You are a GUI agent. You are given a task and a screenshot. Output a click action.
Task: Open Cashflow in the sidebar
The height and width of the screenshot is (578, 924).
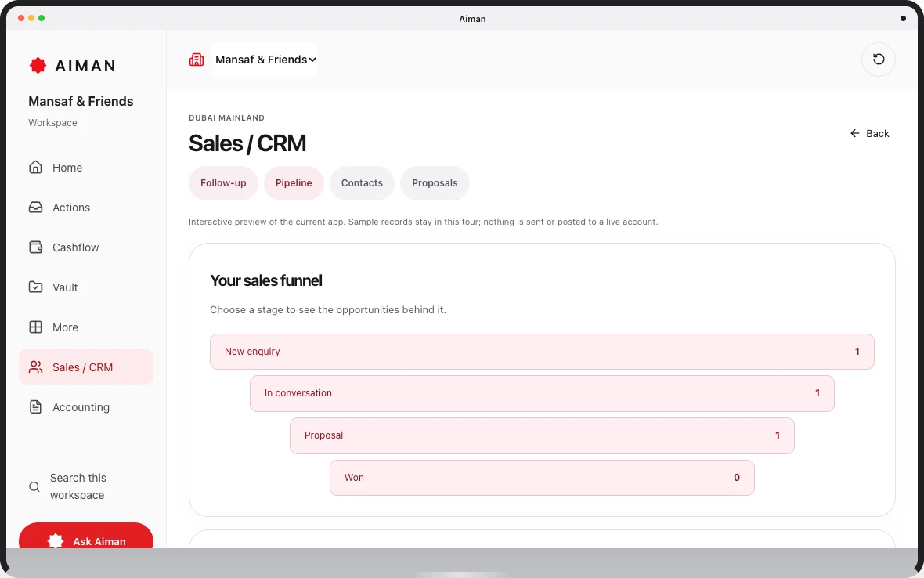point(86,247)
